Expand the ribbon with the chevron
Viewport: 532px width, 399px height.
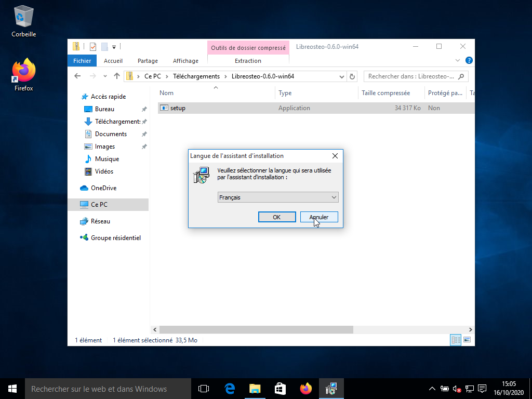coord(457,61)
